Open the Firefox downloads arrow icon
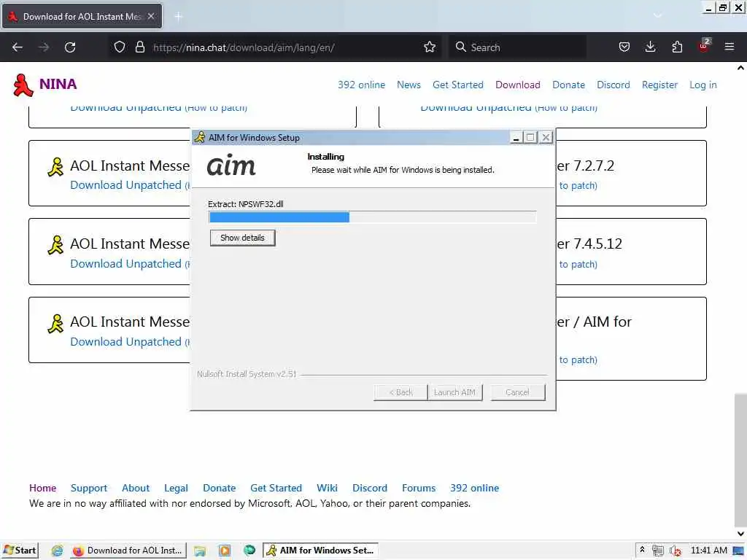Viewport: 747px width, 560px height. [650, 47]
